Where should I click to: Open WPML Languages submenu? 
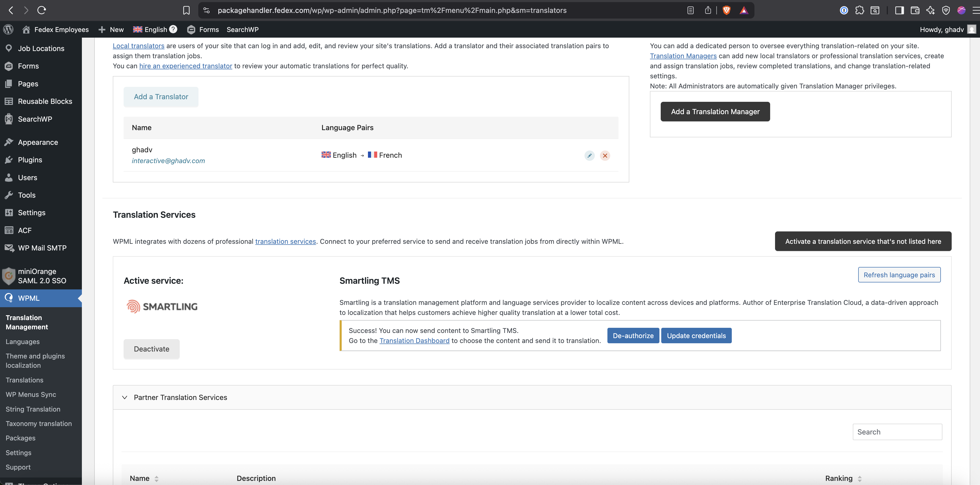click(22, 341)
